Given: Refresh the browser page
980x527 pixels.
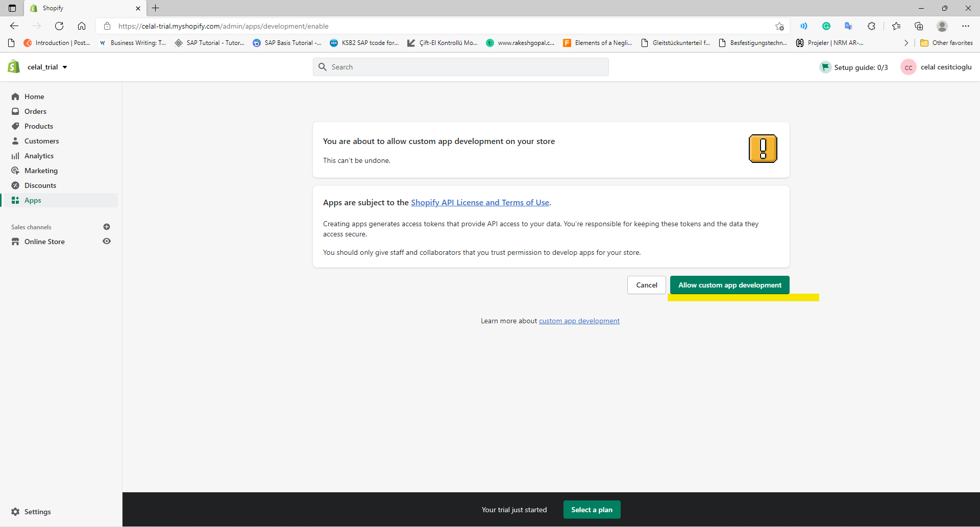Looking at the screenshot, I should tap(59, 26).
